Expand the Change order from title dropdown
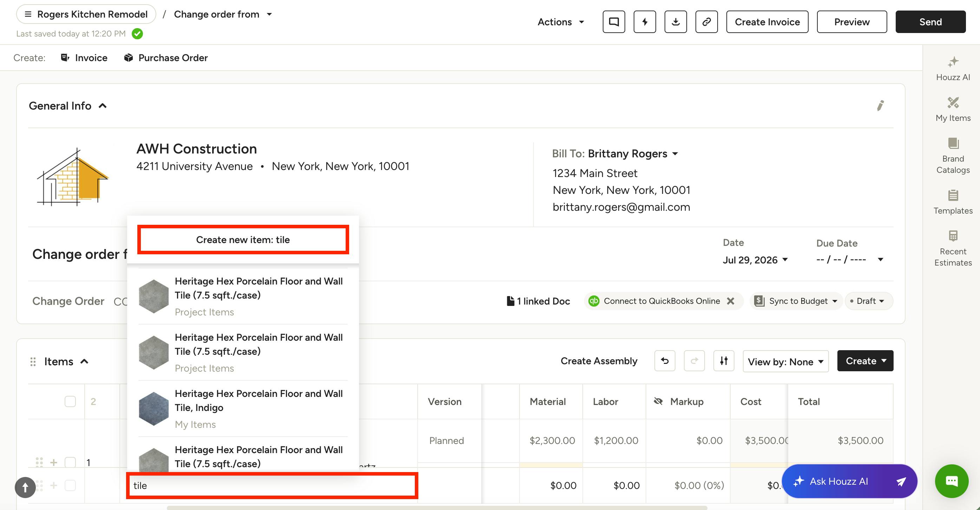 223,14
